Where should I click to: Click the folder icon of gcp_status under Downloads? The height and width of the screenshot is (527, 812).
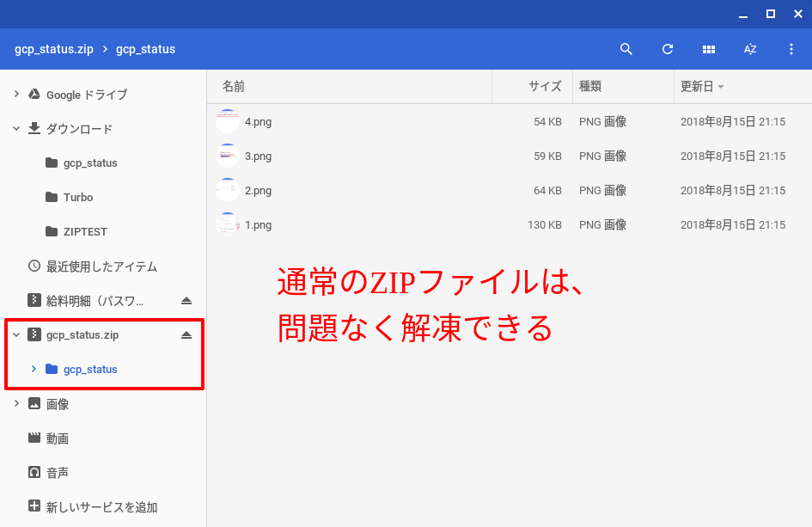click(x=52, y=162)
